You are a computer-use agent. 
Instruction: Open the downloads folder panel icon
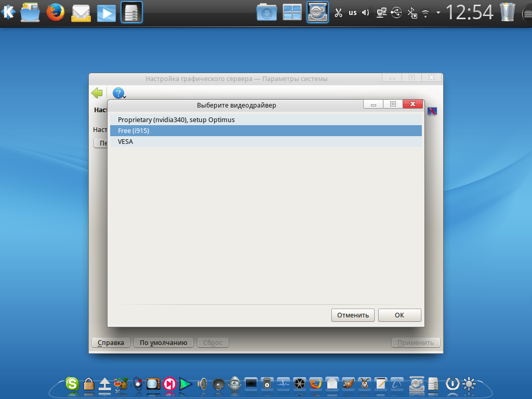(267, 12)
